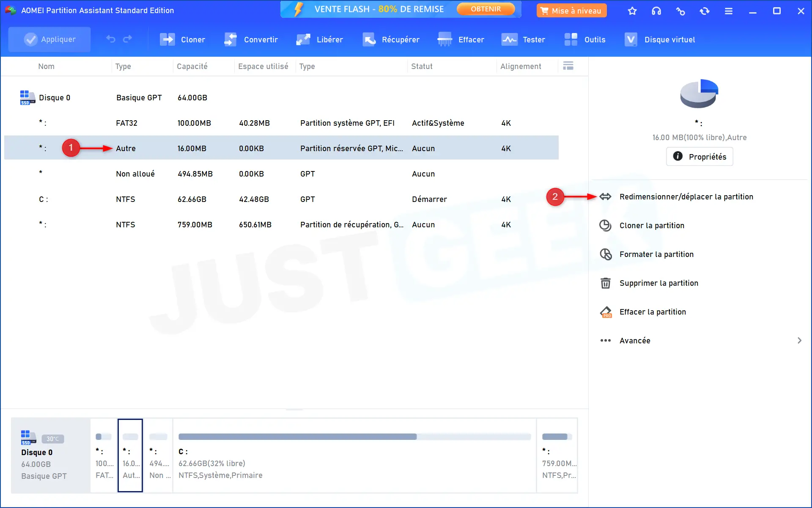This screenshot has width=812, height=508.
Task: Open the Tester menu
Action: (x=523, y=39)
